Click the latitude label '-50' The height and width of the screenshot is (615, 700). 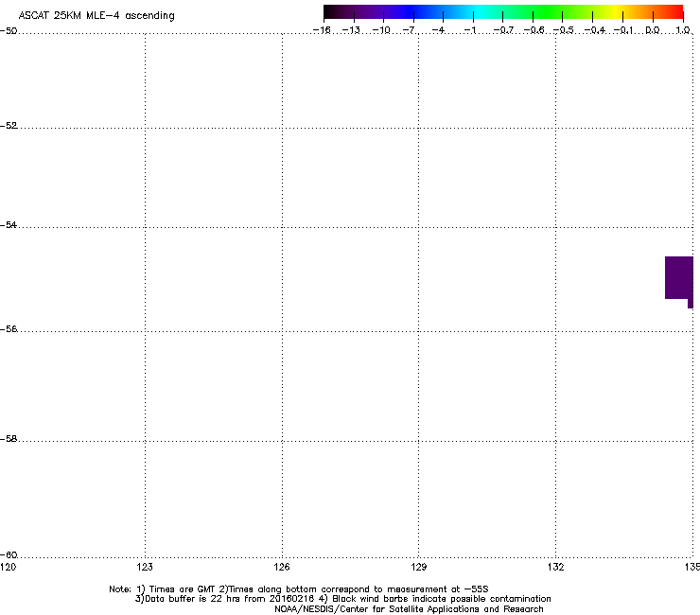point(9,31)
